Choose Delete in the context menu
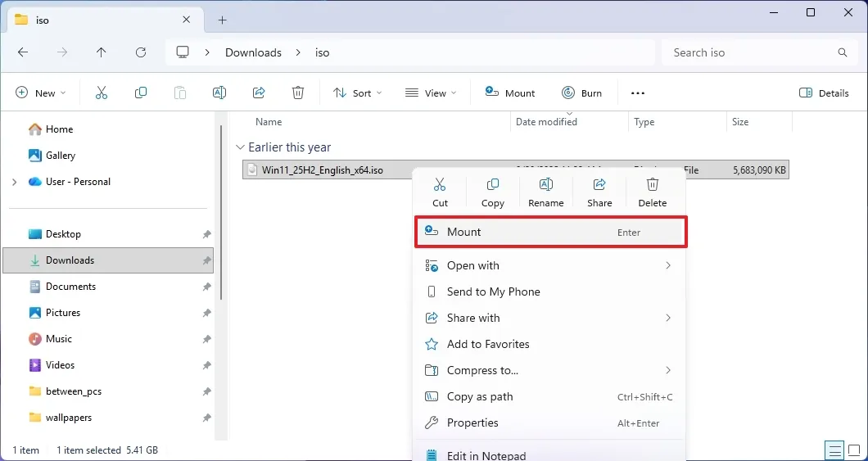The height and width of the screenshot is (461, 868). point(653,192)
